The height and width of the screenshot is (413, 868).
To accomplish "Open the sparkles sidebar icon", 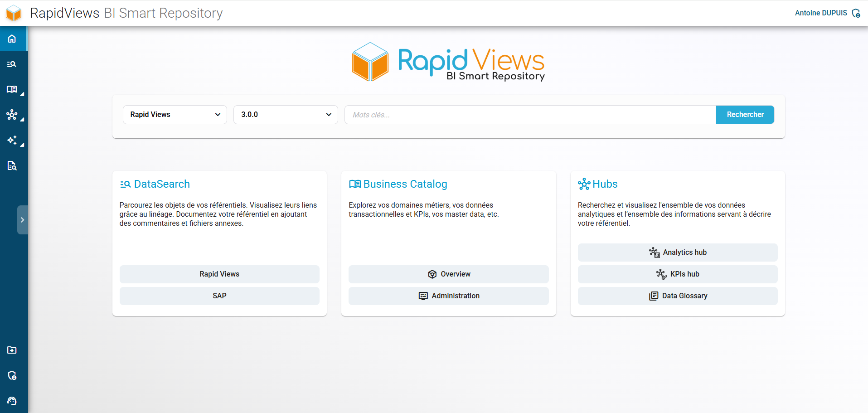I will (x=12, y=140).
